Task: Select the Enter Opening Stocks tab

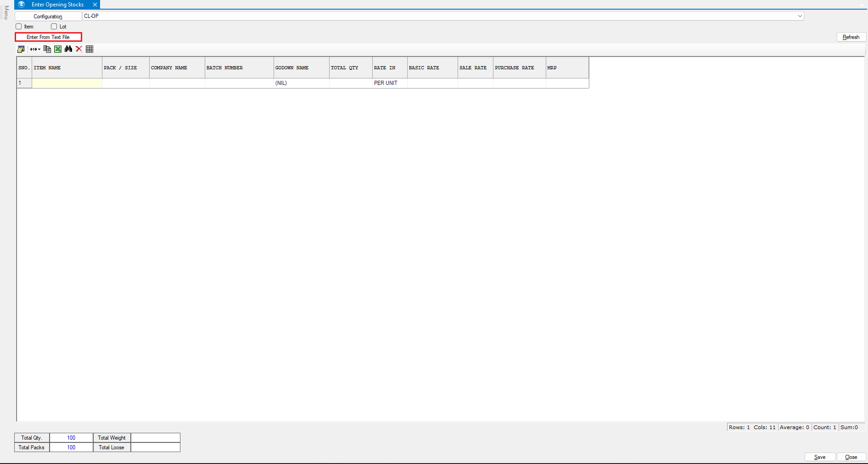Action: [x=57, y=5]
